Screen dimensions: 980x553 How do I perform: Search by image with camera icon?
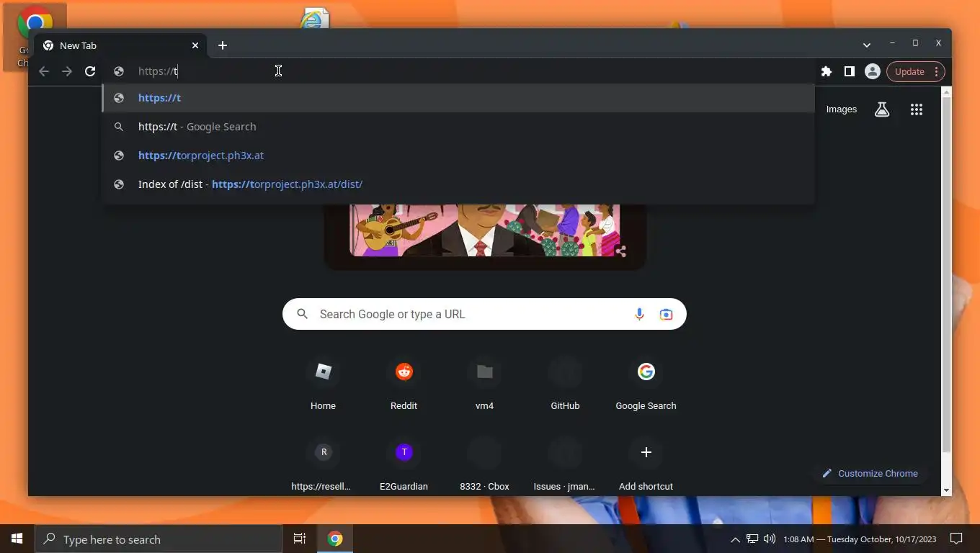click(x=666, y=314)
